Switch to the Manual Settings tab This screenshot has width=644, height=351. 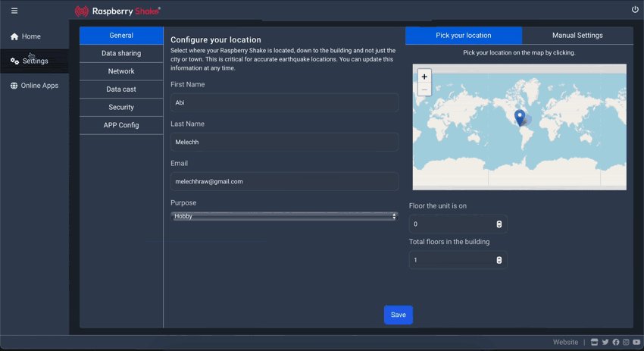coord(577,36)
